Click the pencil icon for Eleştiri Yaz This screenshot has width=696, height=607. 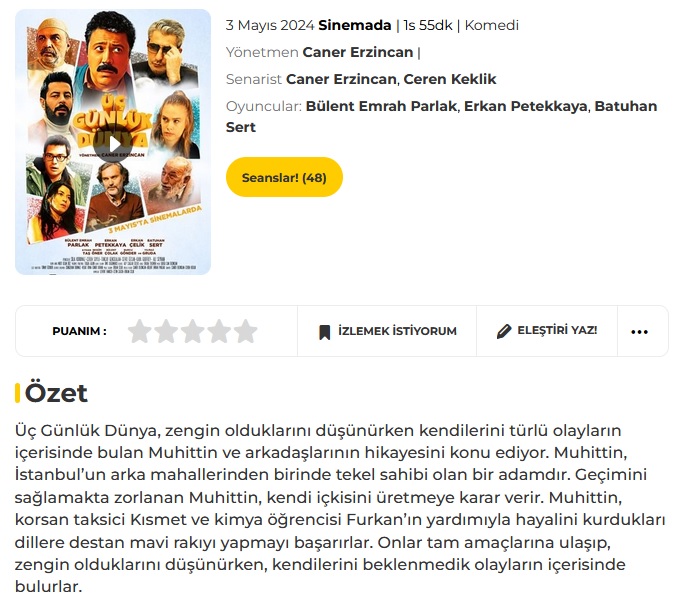click(x=504, y=331)
